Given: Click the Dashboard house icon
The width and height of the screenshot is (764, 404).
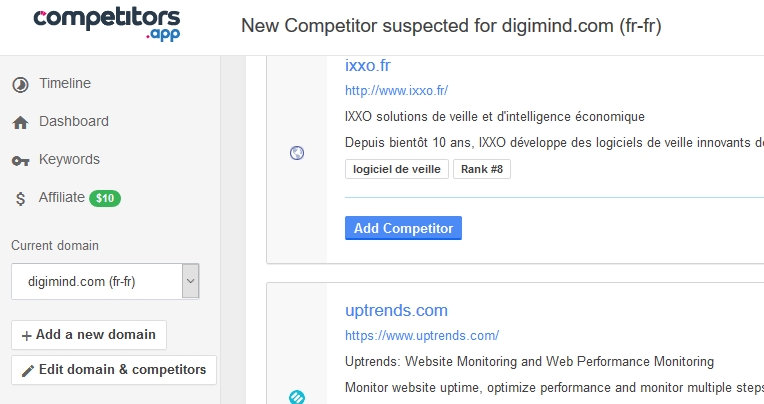Looking at the screenshot, I should coord(20,123).
